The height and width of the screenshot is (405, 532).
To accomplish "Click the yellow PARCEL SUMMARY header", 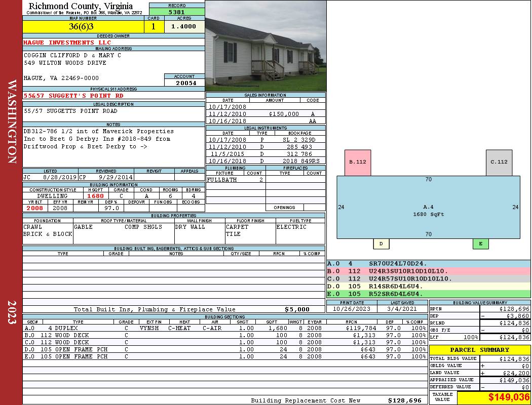I will (x=480, y=350).
